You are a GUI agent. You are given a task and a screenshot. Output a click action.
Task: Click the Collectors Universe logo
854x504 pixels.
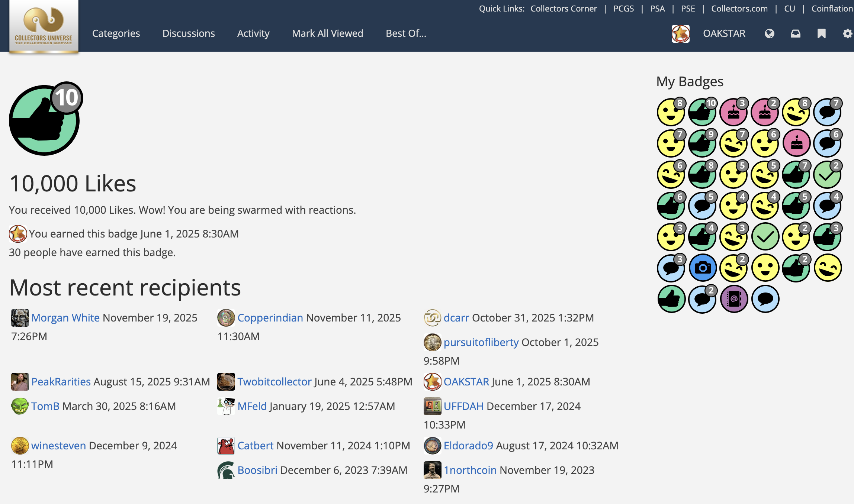pos(44,27)
